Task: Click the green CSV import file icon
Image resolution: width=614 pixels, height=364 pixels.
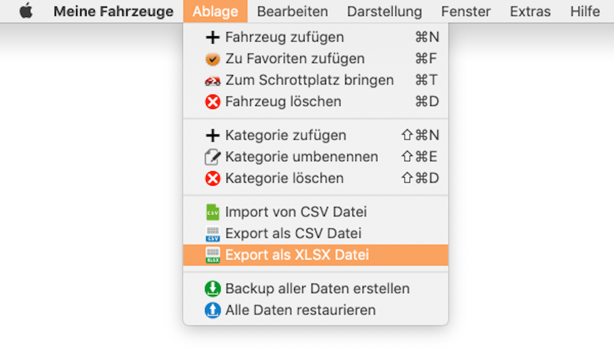Action: pos(212,212)
